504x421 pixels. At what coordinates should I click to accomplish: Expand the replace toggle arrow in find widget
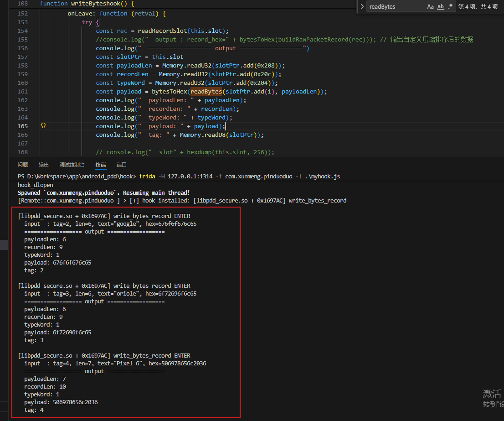point(362,6)
